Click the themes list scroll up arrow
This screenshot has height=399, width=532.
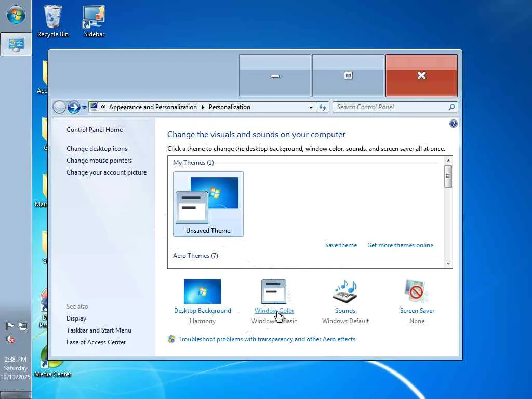(448, 161)
